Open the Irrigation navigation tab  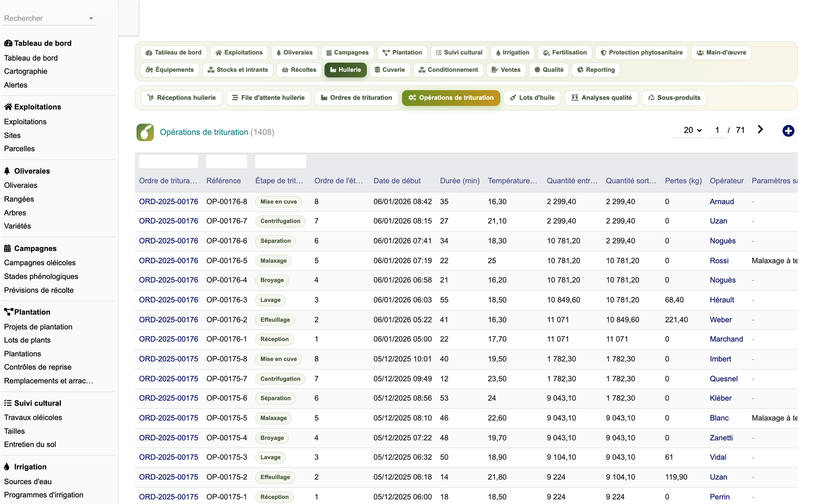pos(513,52)
